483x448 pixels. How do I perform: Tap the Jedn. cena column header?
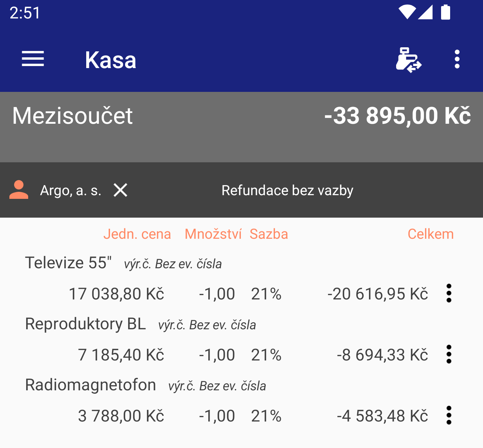click(x=137, y=234)
